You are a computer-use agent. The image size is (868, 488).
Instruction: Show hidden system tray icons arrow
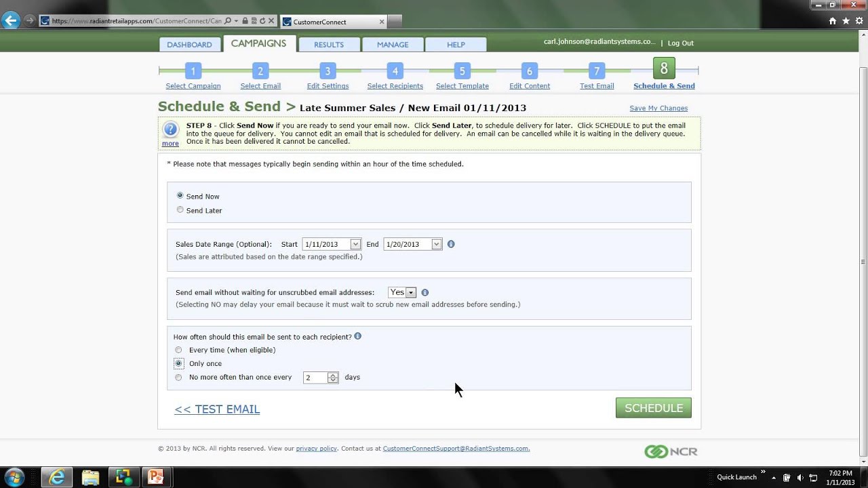pyautogui.click(x=775, y=477)
